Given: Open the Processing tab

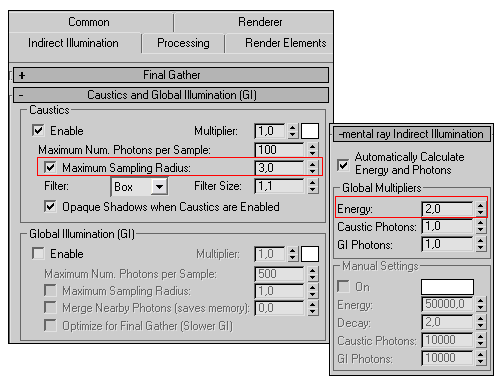Looking at the screenshot, I should tap(183, 43).
